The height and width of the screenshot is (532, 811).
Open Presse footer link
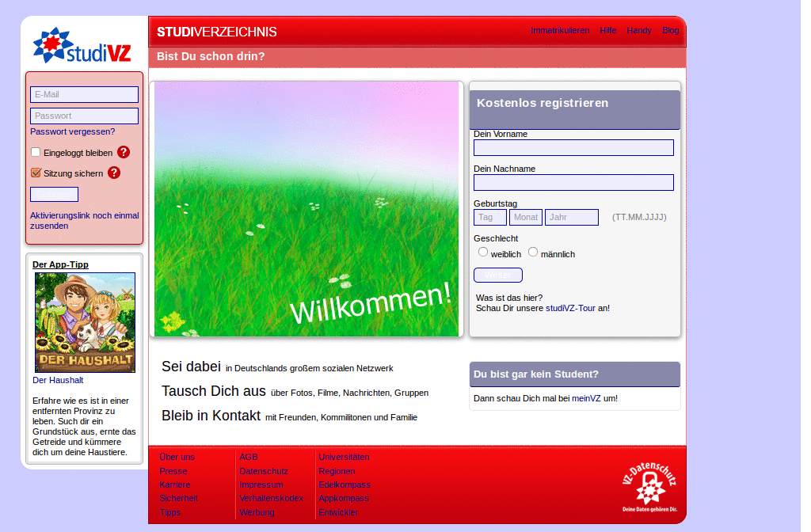click(x=173, y=472)
